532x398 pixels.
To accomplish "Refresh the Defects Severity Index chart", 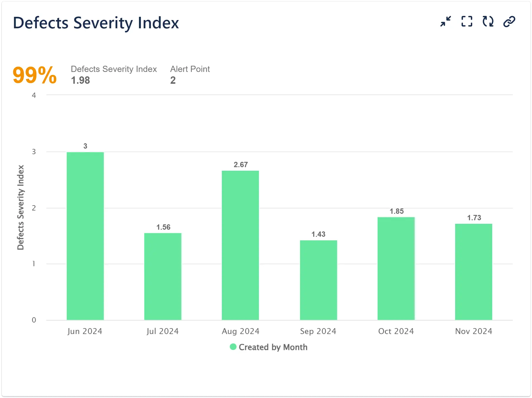I will 488,22.
